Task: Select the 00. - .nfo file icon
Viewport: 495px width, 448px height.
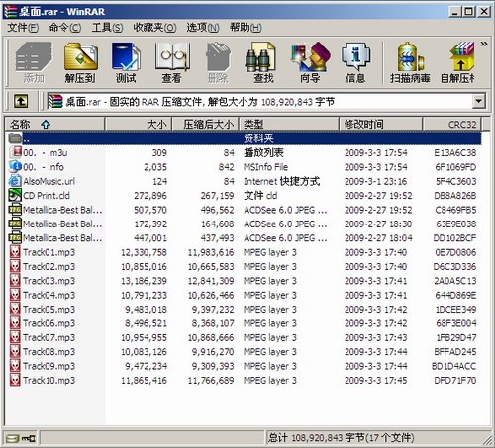Action: pyautogui.click(x=15, y=166)
